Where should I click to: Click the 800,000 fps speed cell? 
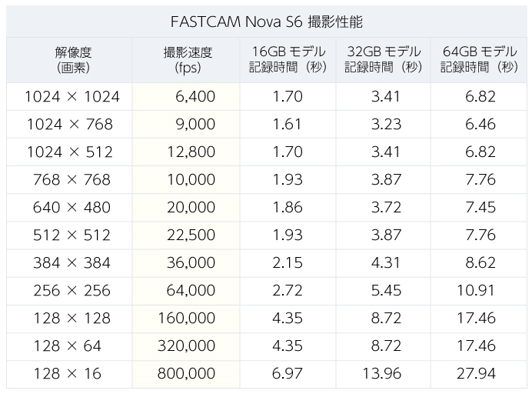[186, 374]
